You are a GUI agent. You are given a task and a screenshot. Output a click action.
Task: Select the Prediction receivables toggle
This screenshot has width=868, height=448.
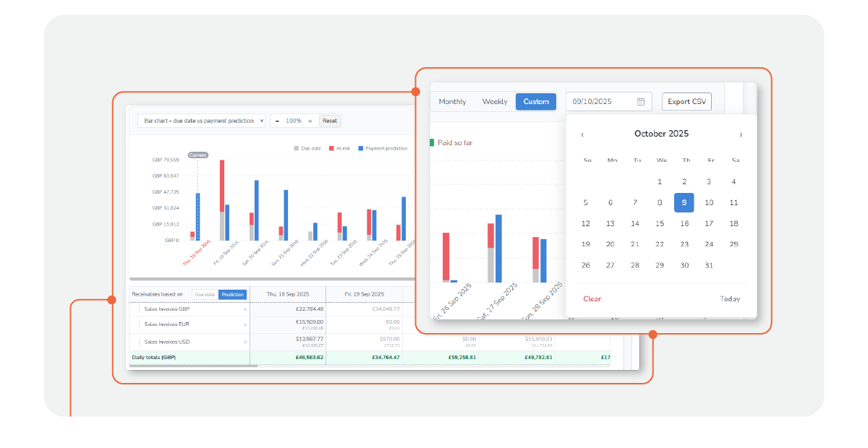click(232, 295)
